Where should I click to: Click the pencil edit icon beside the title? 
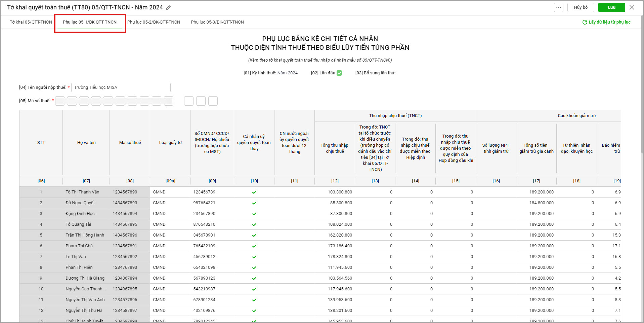(x=168, y=8)
